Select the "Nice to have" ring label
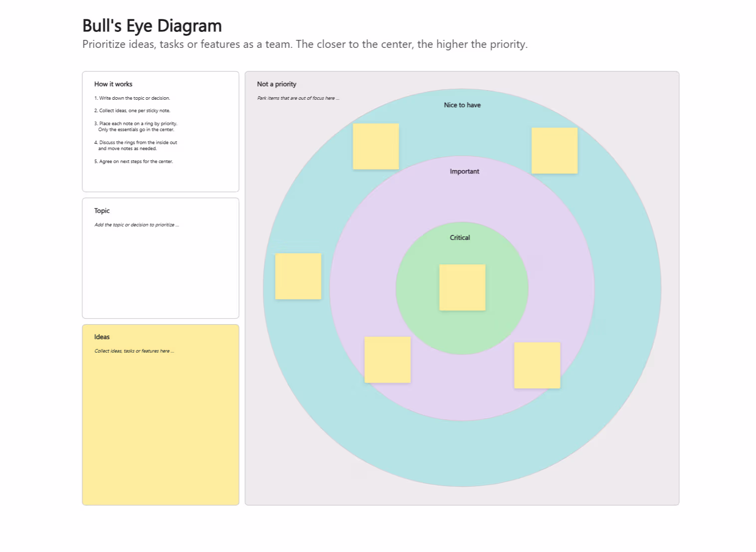 coord(462,105)
